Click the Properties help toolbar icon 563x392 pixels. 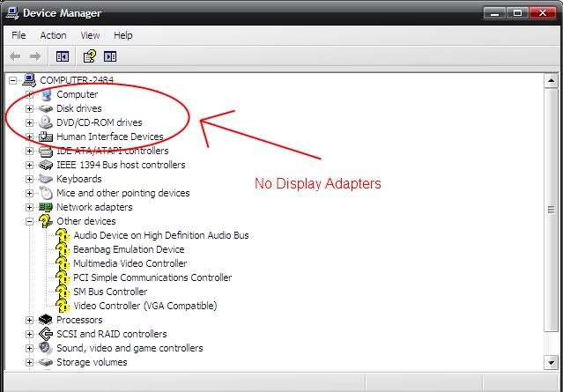[x=90, y=56]
